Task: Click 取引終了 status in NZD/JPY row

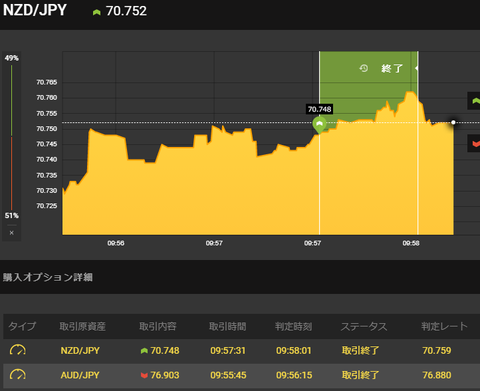Action: tap(360, 351)
